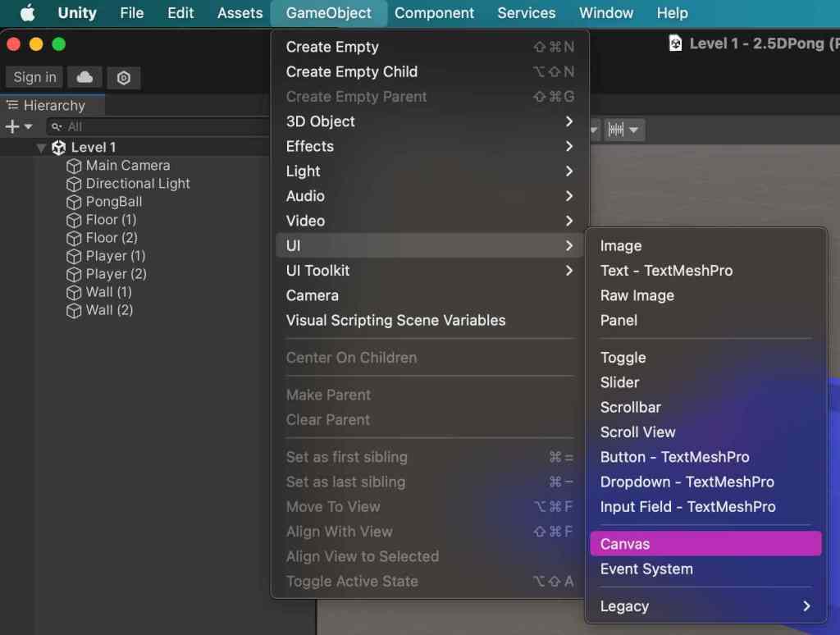840x635 pixels.
Task: Click the snap increment ruler icon
Action: coord(617,130)
